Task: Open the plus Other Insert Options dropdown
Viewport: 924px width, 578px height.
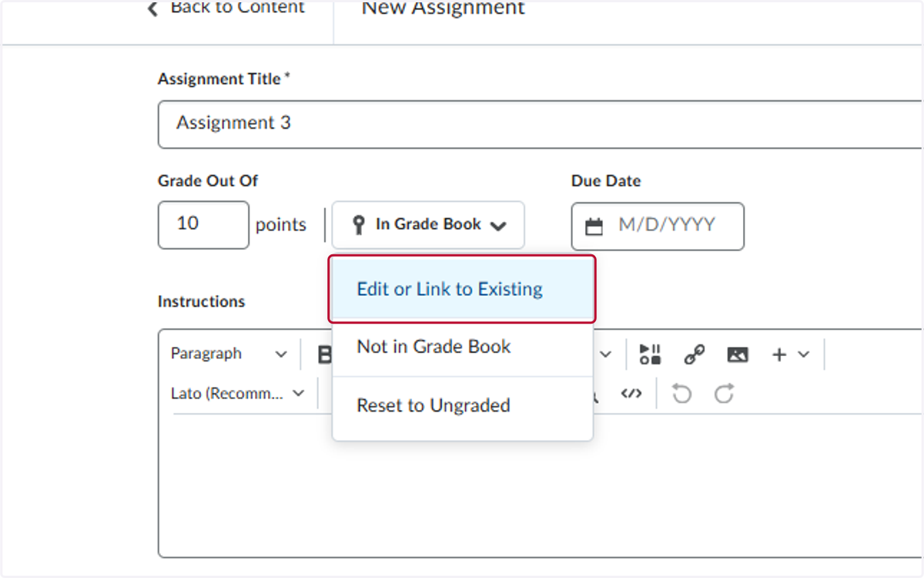Action: 791,355
